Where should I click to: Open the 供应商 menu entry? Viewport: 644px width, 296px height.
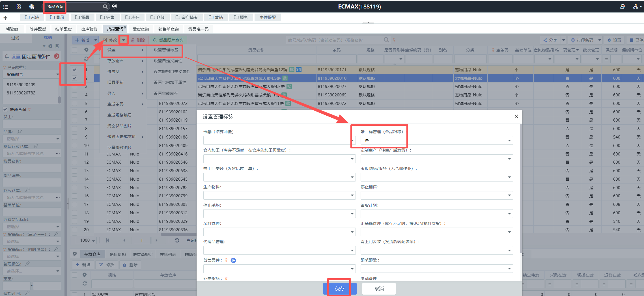pos(123,72)
